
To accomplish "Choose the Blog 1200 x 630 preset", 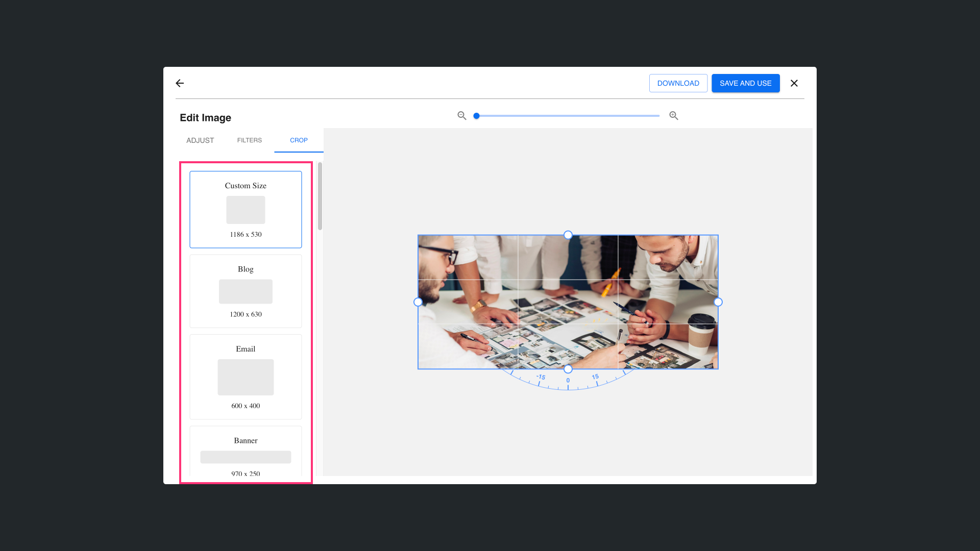I will click(x=246, y=291).
